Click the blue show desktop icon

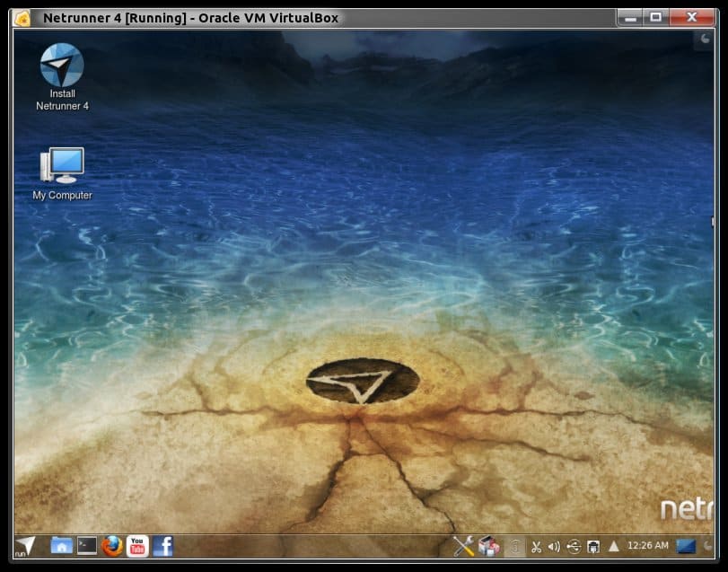pyautogui.click(x=686, y=545)
